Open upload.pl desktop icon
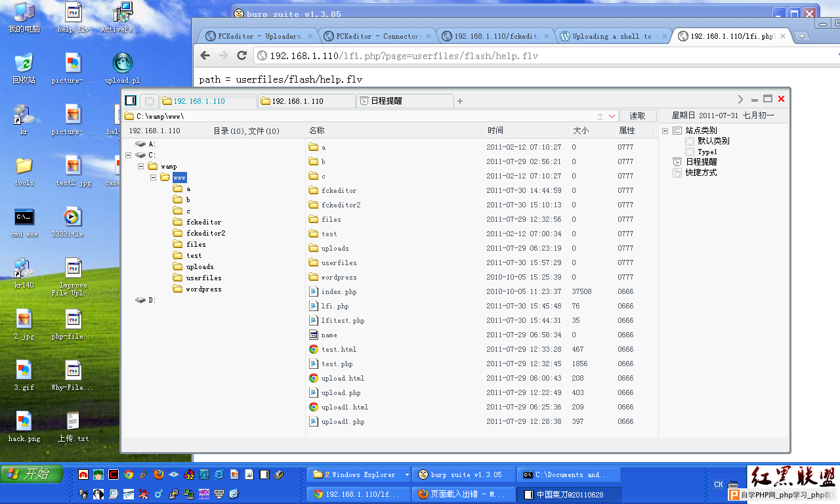Image resolution: width=840 pixels, height=504 pixels. pyautogui.click(x=122, y=68)
